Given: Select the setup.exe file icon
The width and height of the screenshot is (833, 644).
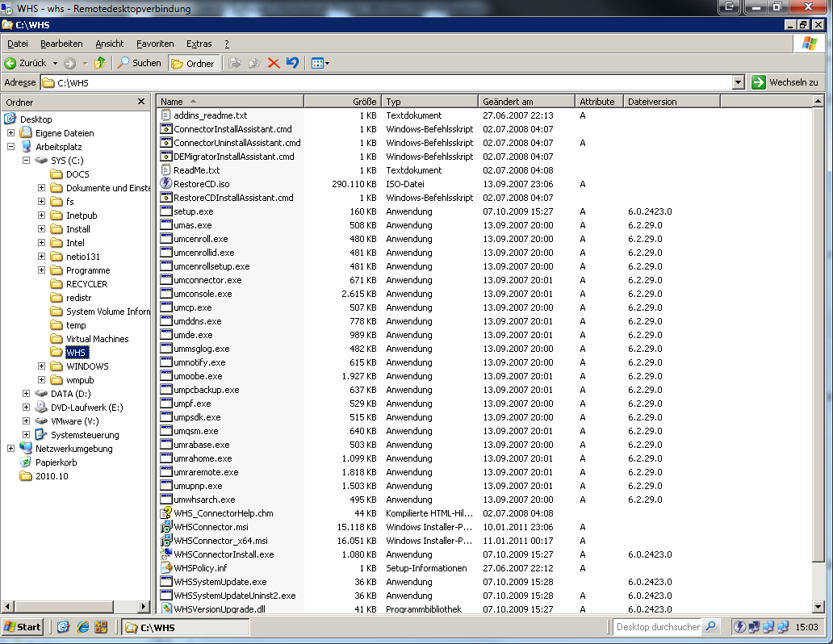Looking at the screenshot, I should pos(165,211).
